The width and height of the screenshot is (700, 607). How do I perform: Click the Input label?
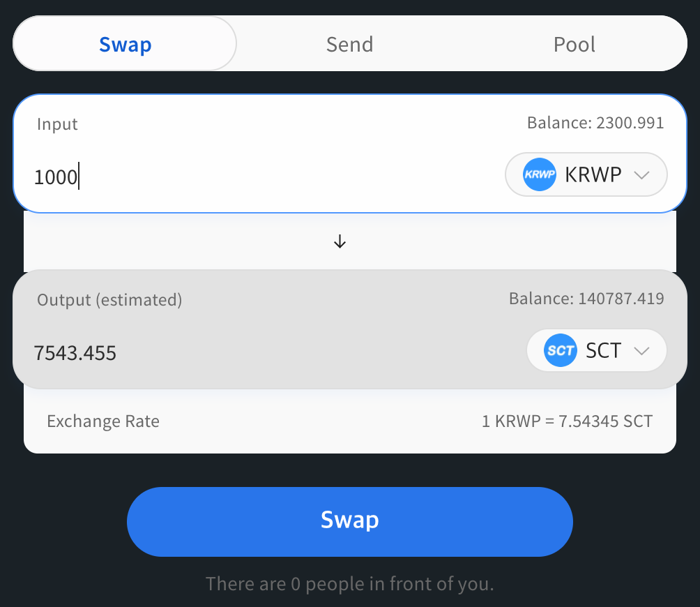click(x=57, y=124)
